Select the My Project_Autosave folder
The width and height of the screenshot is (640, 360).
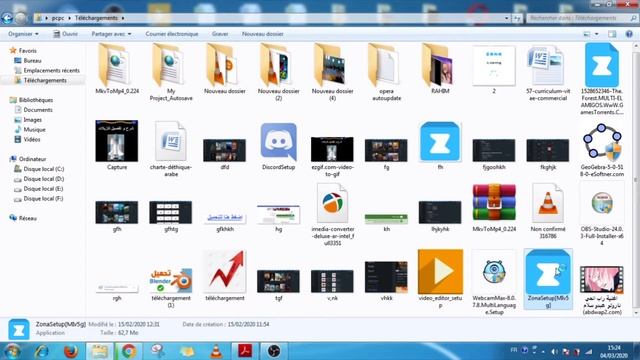171,65
